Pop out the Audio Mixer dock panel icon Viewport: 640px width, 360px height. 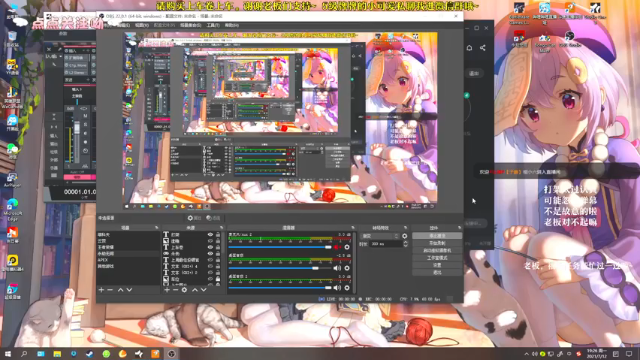tap(353, 228)
